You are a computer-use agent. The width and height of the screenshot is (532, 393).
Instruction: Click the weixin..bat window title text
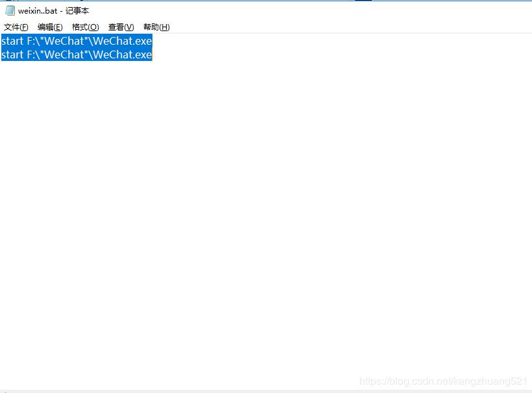pyautogui.click(x=54, y=11)
